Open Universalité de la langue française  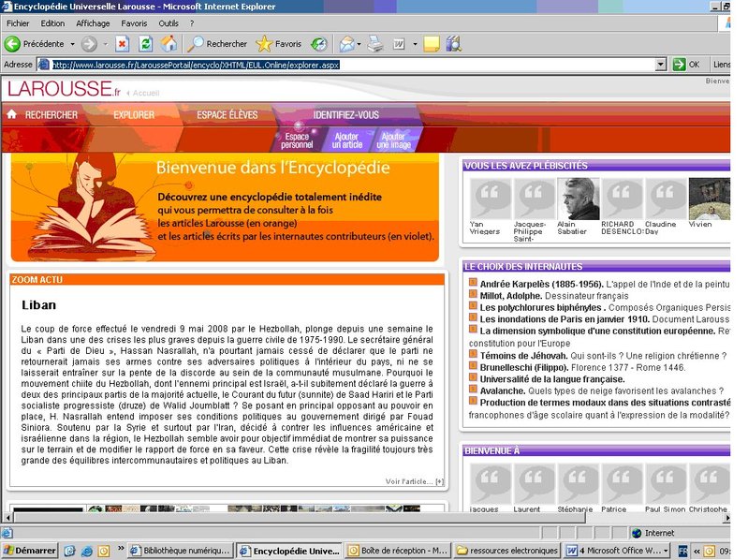tap(552, 379)
